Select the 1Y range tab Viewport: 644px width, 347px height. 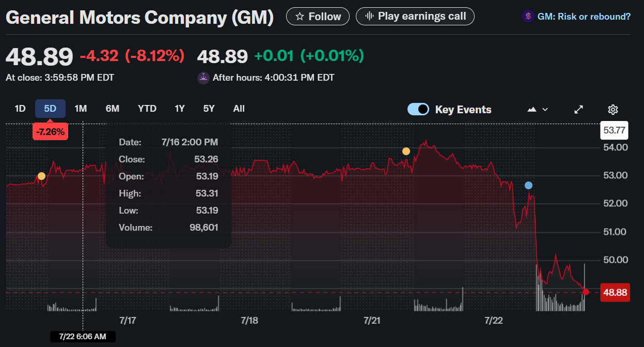pyautogui.click(x=180, y=109)
